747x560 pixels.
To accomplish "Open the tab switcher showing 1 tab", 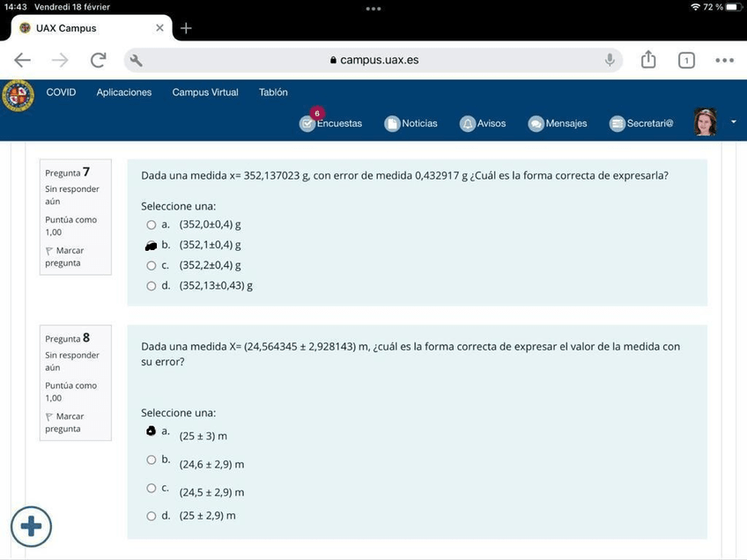I will (686, 60).
